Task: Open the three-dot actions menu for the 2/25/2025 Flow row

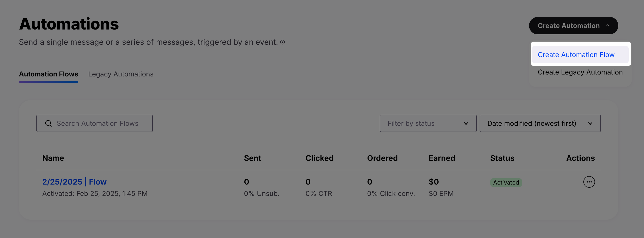Action: click(x=589, y=182)
